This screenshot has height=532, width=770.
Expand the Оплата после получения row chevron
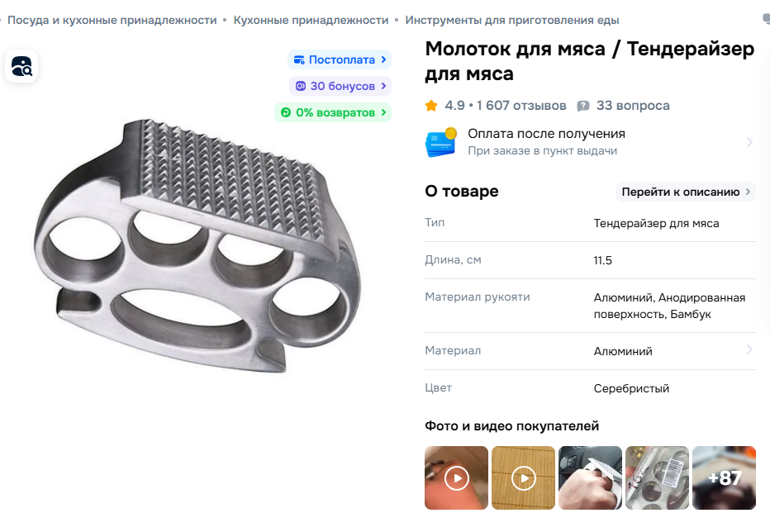[x=749, y=142]
